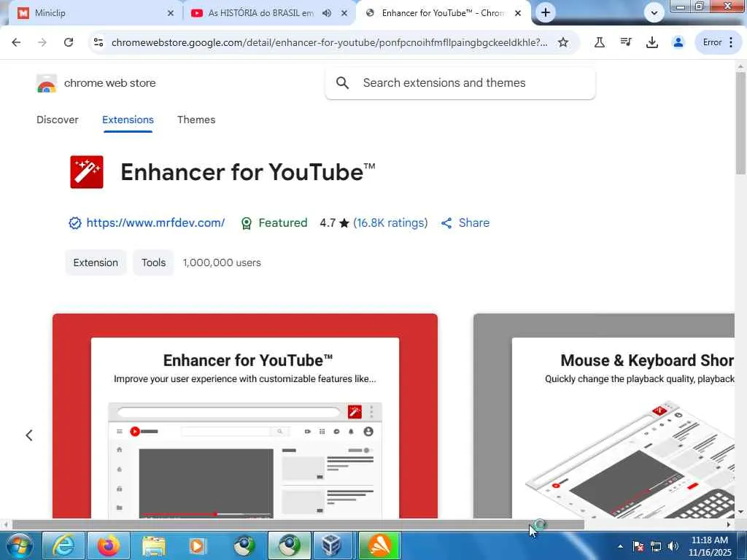Click the scroll-right arrow on horizontal scrollbar
747x560 pixels.
click(729, 524)
